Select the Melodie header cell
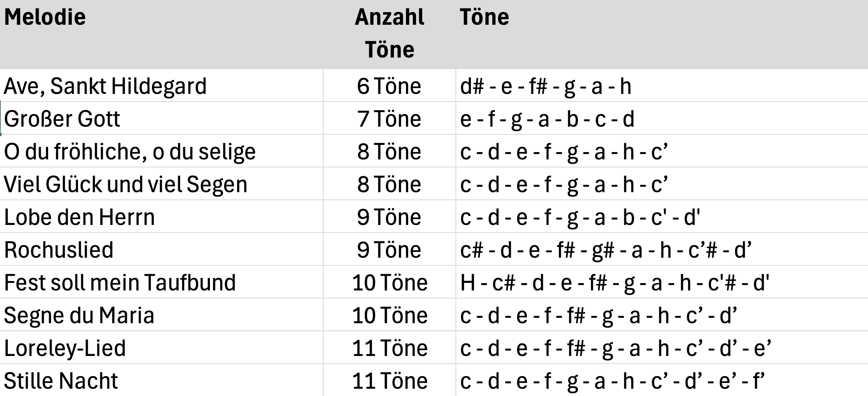The height and width of the screenshot is (396, 868). coord(161,35)
